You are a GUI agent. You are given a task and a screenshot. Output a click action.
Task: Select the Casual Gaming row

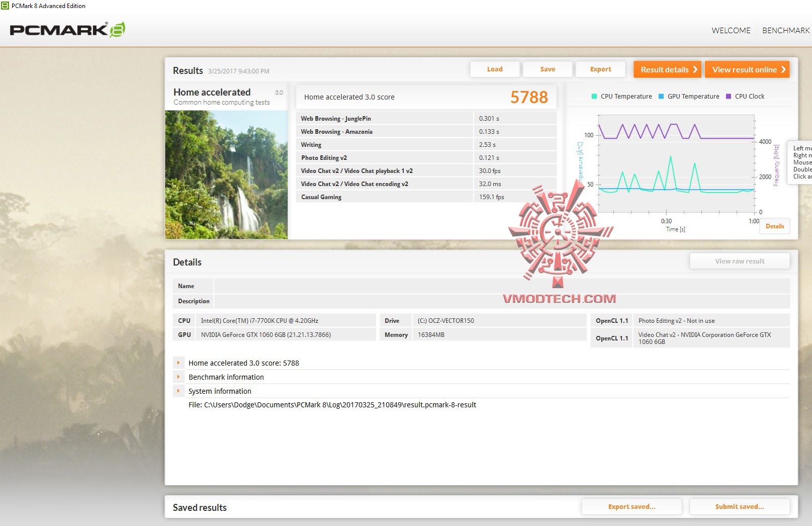(x=426, y=197)
